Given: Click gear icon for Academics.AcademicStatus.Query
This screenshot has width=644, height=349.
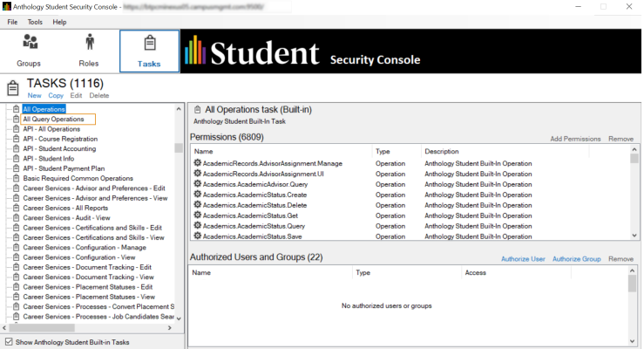Looking at the screenshot, I should pyautogui.click(x=198, y=226).
